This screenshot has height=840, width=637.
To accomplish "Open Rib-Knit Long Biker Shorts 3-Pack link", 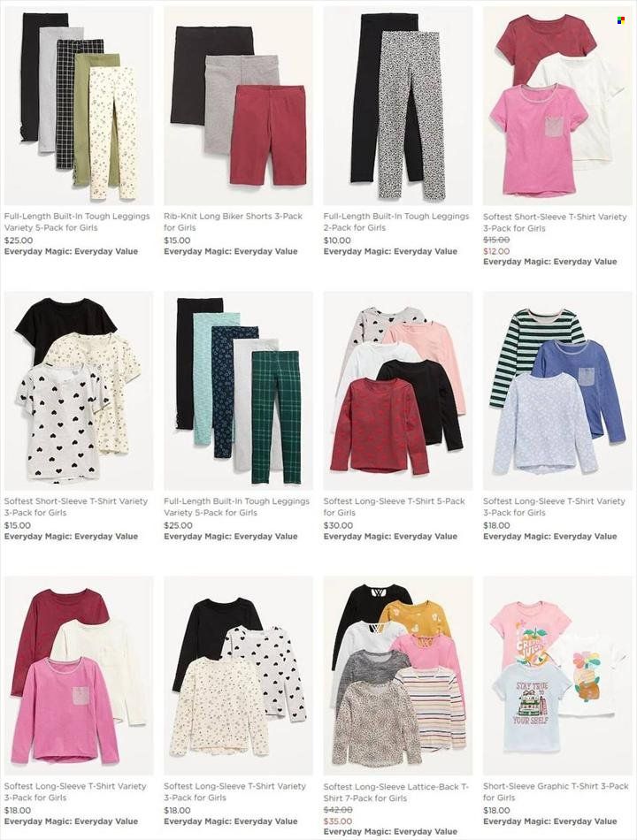I will tap(234, 222).
